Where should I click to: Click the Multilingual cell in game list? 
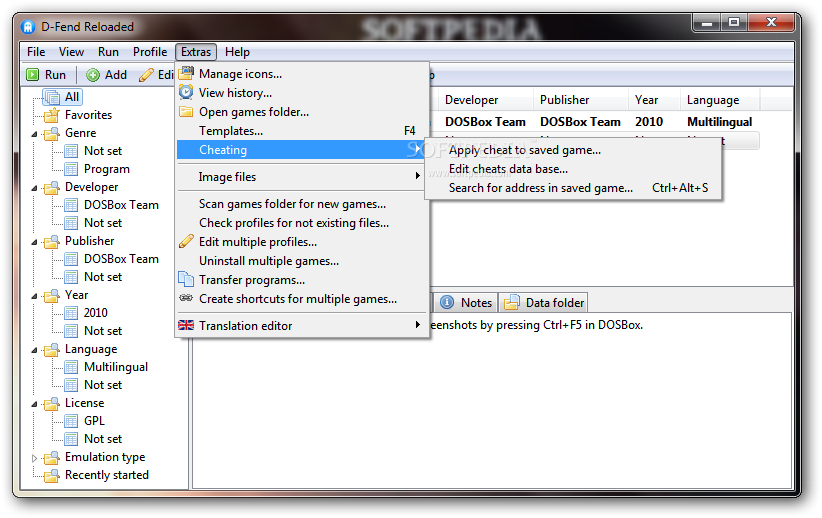[x=719, y=122]
